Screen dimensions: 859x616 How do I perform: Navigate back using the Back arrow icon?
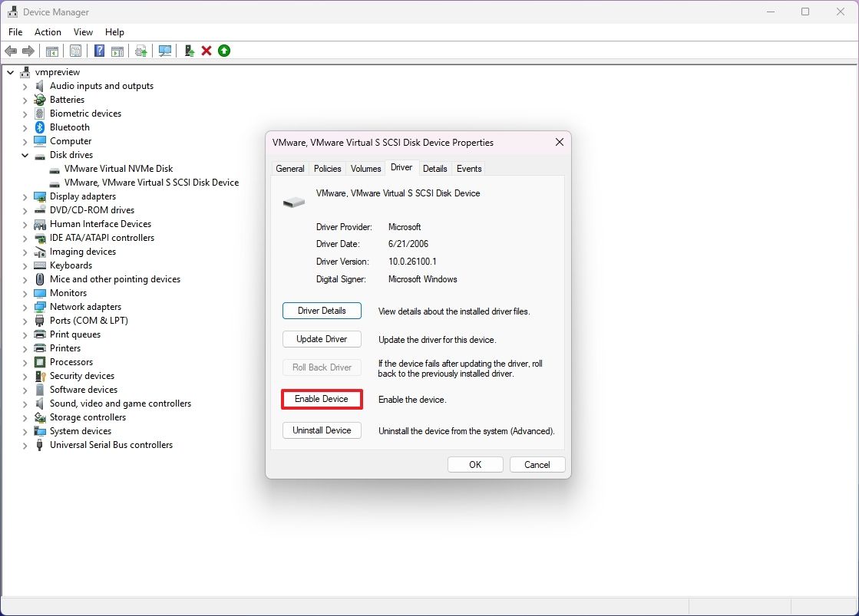(x=11, y=51)
